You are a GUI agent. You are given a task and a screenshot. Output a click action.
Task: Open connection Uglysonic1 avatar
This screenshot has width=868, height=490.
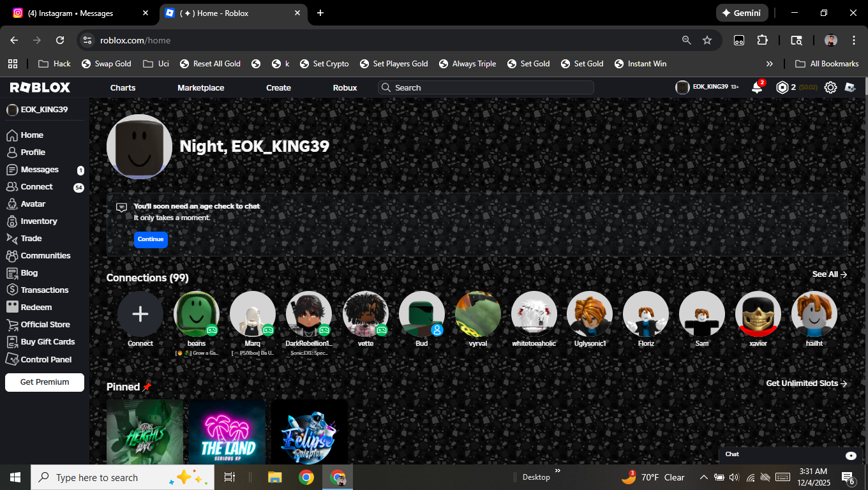[590, 314]
